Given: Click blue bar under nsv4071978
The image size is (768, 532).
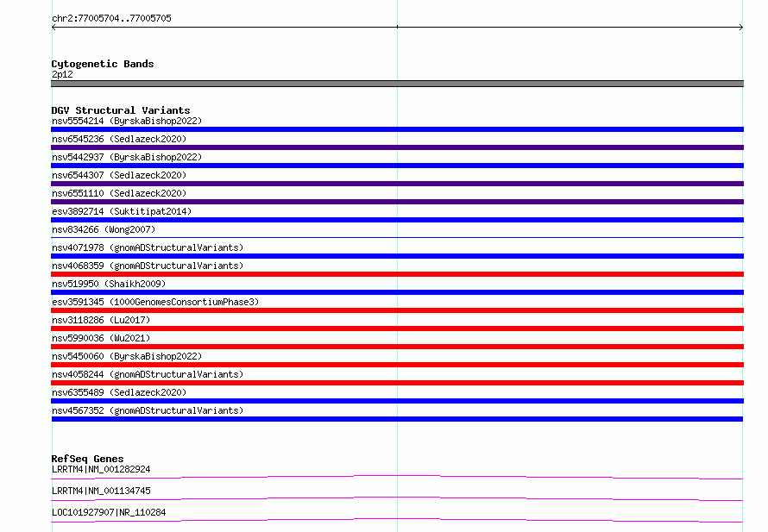Looking at the screenshot, I should click(x=397, y=256).
